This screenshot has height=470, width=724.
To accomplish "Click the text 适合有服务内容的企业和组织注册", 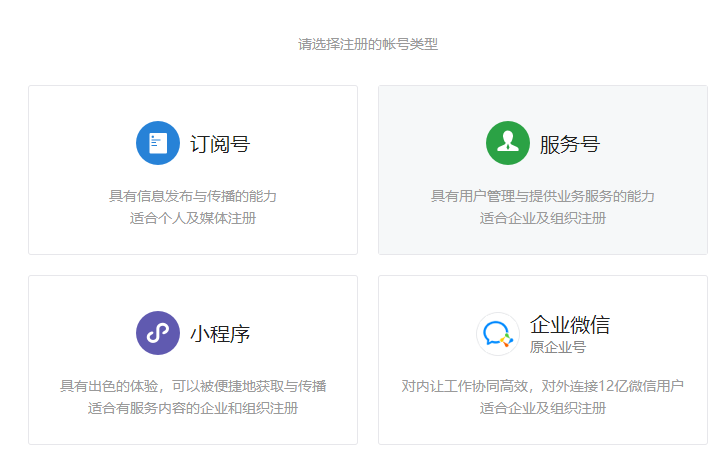I will (x=193, y=408).
